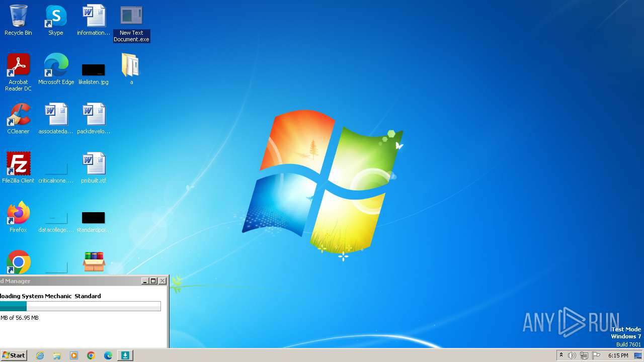Close the Download Manager window
This screenshot has width=644, height=362.
coord(163,281)
